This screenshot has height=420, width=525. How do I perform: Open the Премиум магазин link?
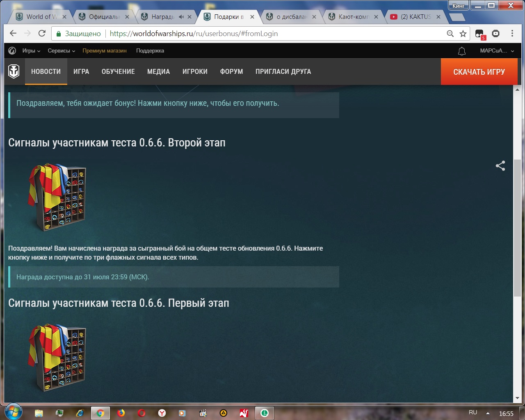tap(105, 51)
